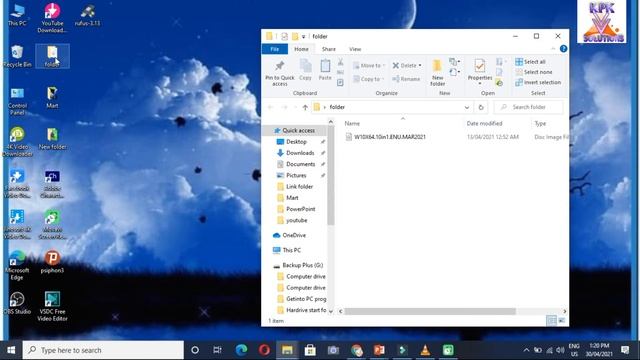Click the taskbar search box

click(103, 350)
